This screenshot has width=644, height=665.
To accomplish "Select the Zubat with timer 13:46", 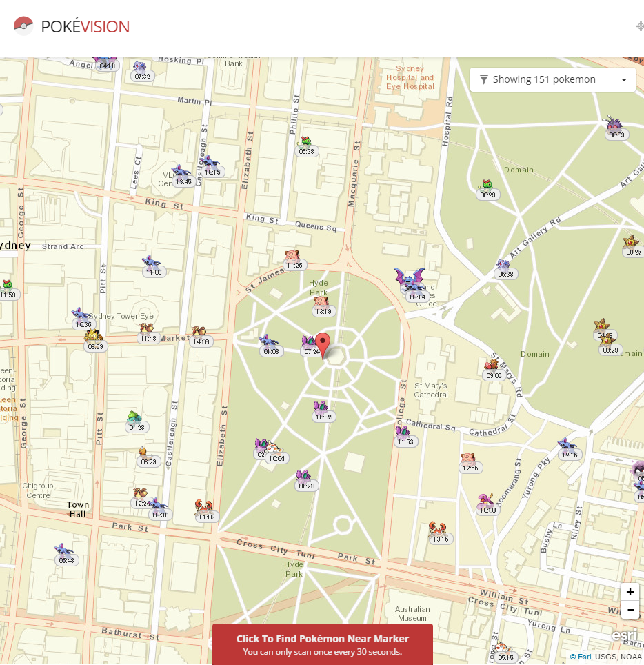I will tap(182, 176).
